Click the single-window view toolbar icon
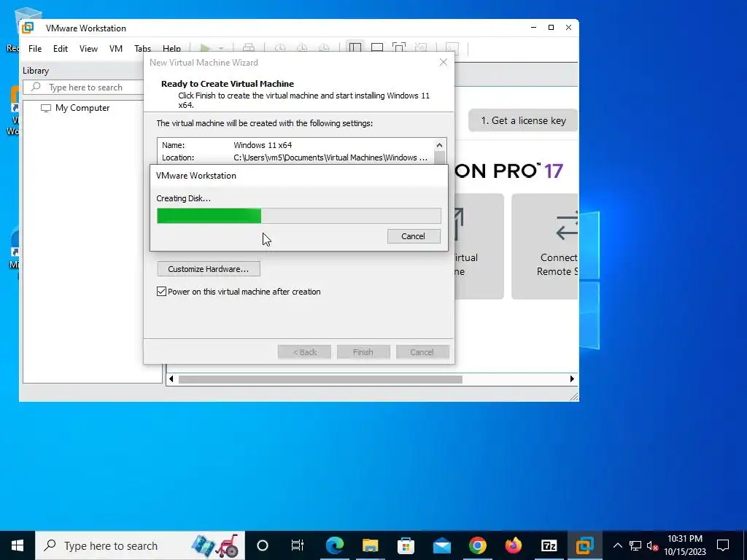747x560 pixels. (x=377, y=47)
